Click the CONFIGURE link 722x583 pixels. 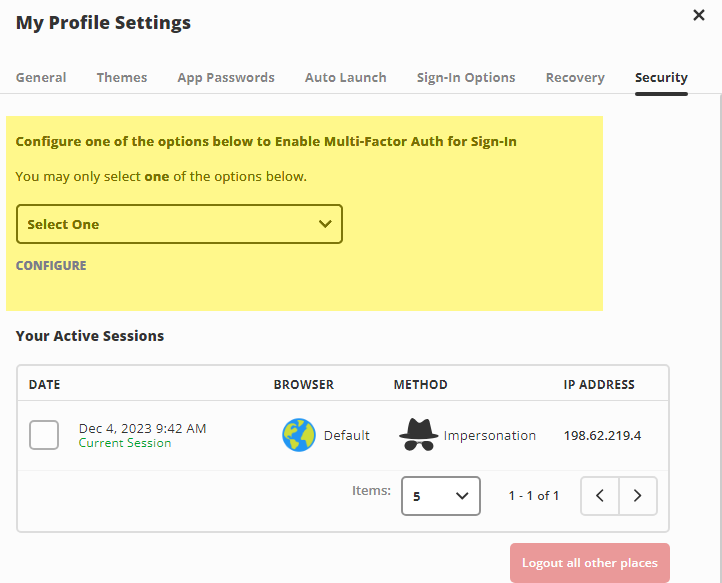tap(51, 266)
